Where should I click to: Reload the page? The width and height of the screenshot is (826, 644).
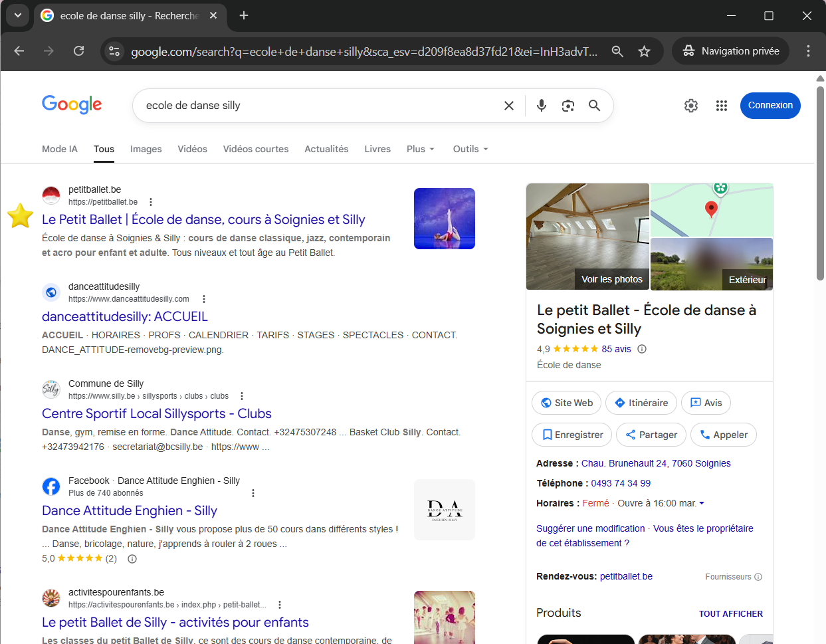point(78,51)
